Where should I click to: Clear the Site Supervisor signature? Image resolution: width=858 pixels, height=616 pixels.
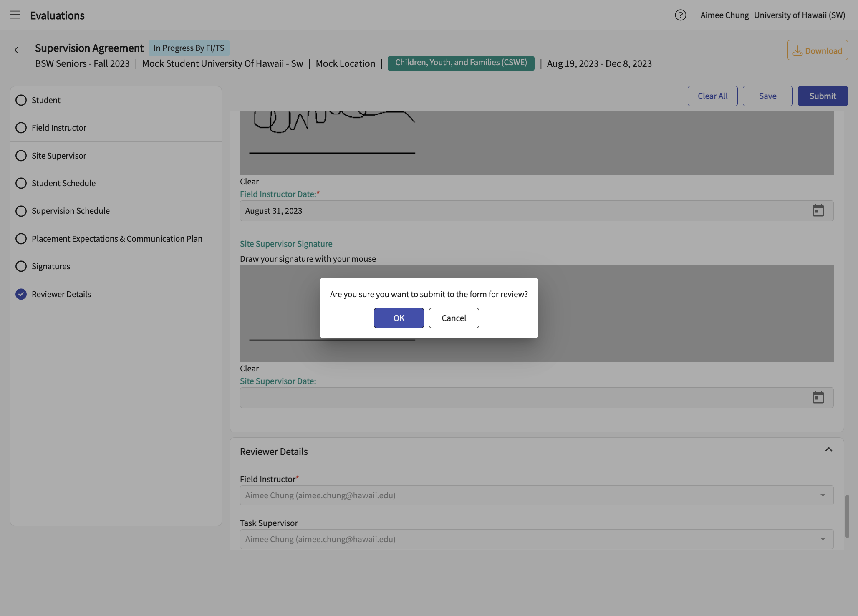coord(249,369)
